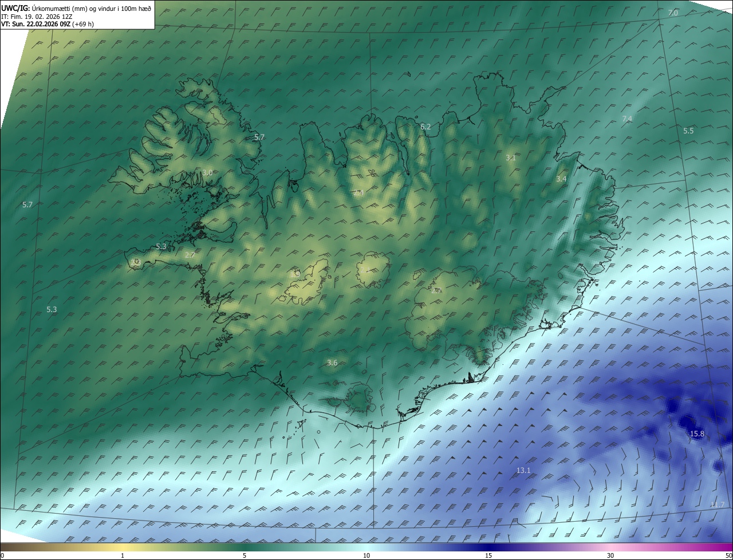The image size is (733, 560).
Task: Click the 2.7 value on Snæfellsnes peninsula
Action: (x=190, y=255)
